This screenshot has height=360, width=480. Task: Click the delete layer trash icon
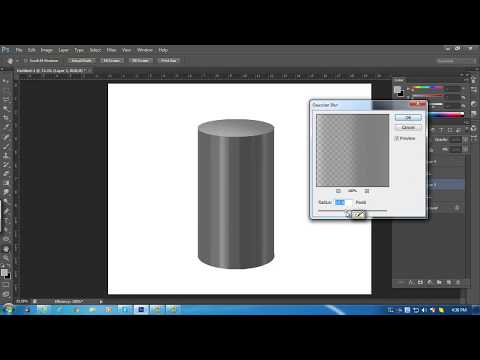(x=458, y=282)
